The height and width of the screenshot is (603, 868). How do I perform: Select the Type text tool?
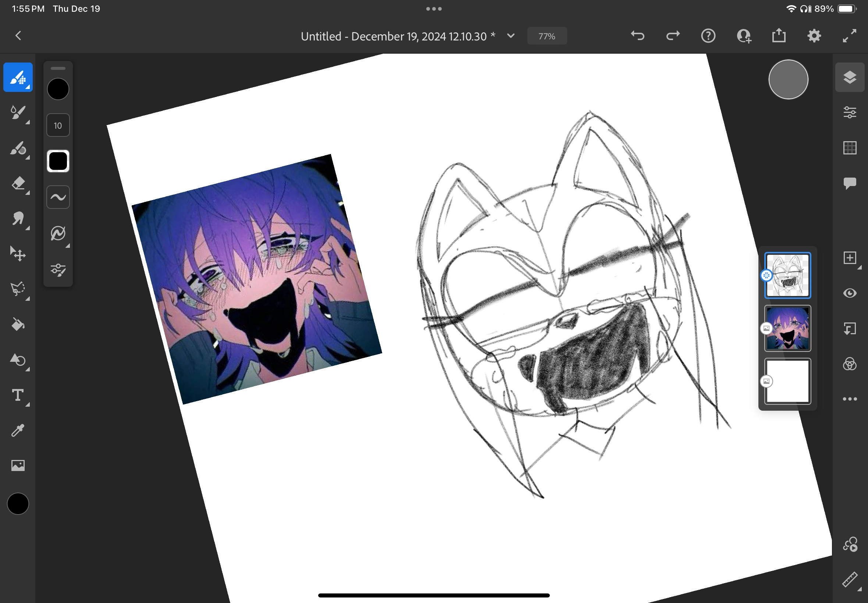pos(18,395)
